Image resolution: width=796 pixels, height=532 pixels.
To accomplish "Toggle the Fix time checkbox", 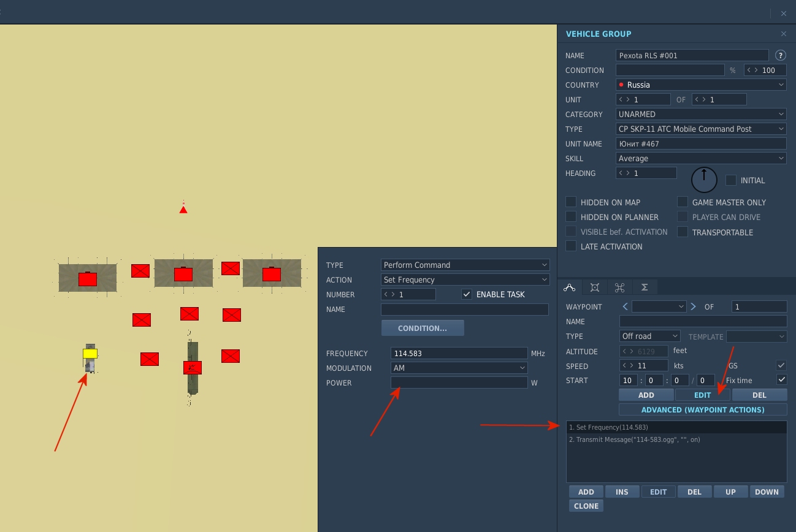I will pos(781,380).
